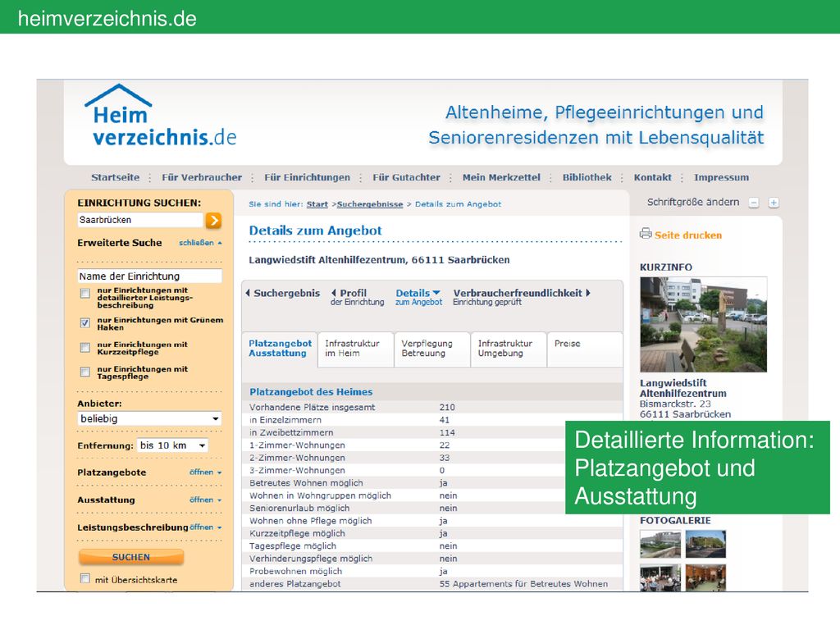The height and width of the screenshot is (630, 840).
Task: Switch to Infrastruktur Umgebung tab
Action: [x=509, y=349]
